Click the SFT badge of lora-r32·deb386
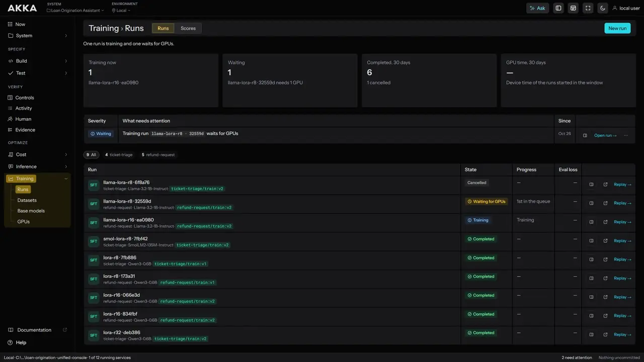Screen dimensions: 644x362 tap(94, 335)
